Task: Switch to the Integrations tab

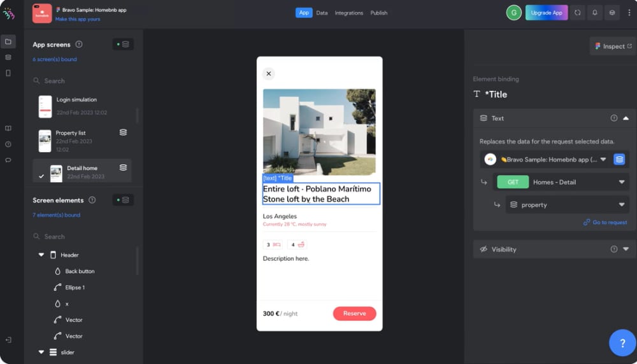Action: pos(349,13)
